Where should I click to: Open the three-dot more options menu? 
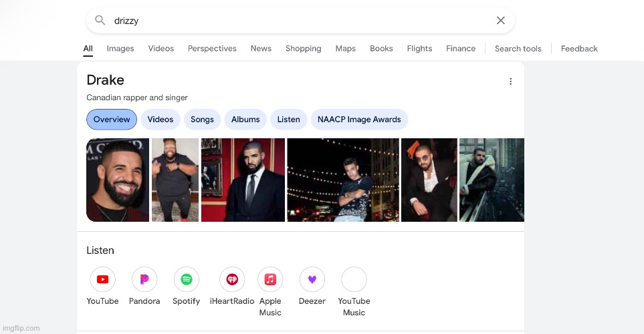pyautogui.click(x=510, y=81)
